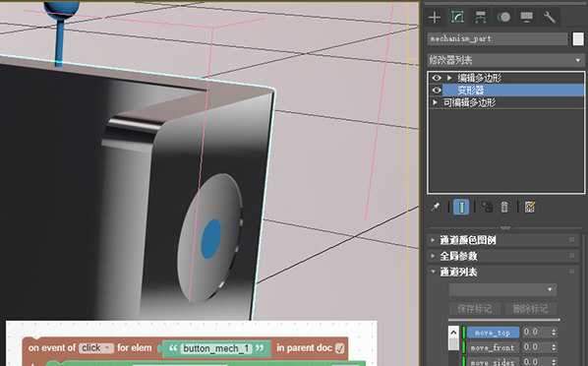
Task: Click the 'on event of' puzzle block label
Action: (52, 348)
